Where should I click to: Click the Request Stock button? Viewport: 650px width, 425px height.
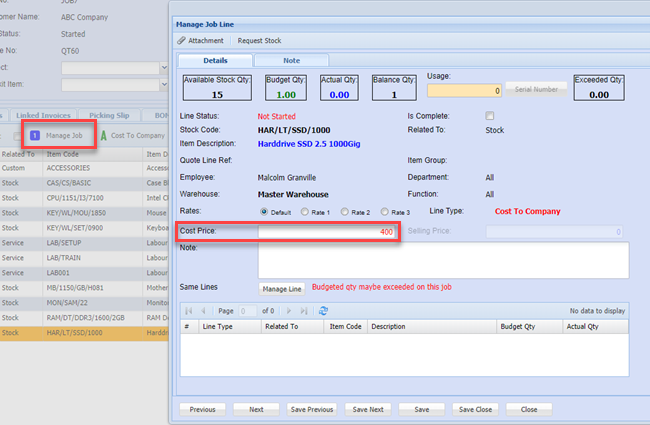coord(260,41)
